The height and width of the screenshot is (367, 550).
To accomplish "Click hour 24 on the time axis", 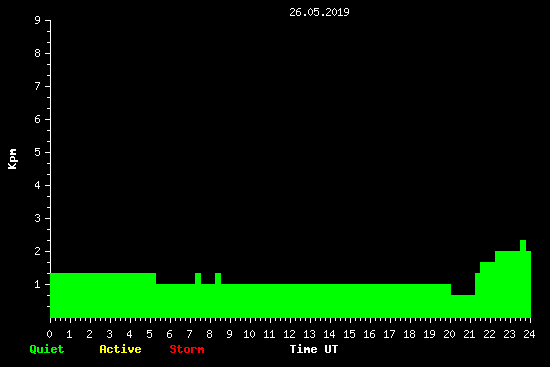I will pos(529,334).
